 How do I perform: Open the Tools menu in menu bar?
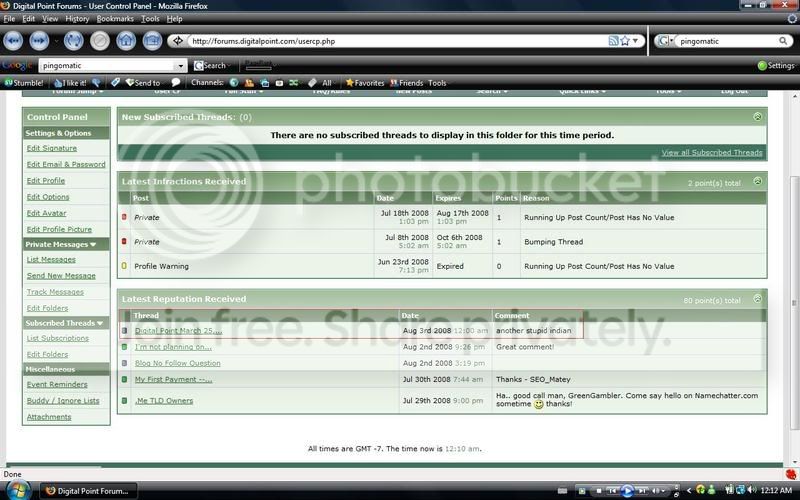point(150,19)
